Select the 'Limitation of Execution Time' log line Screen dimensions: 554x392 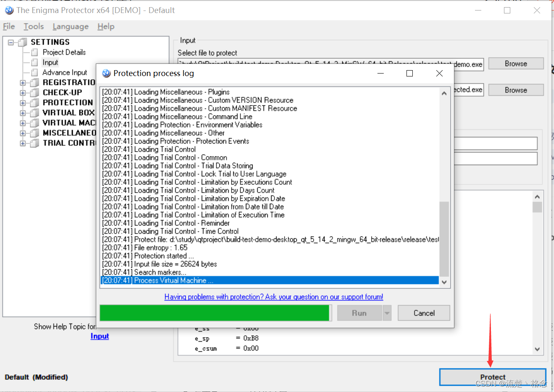[270, 215]
